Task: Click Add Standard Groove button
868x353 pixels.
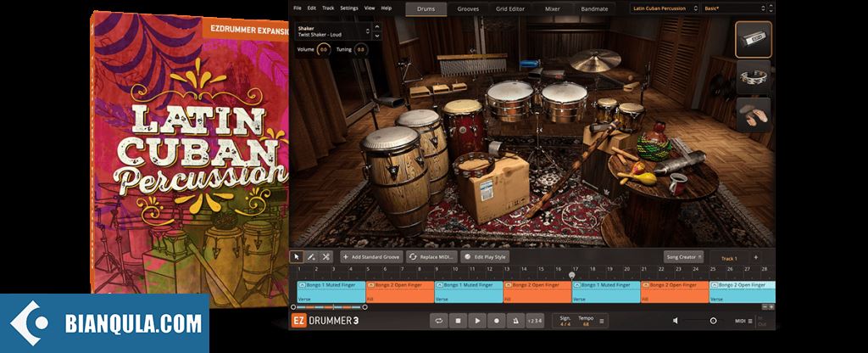Action: 371,257
